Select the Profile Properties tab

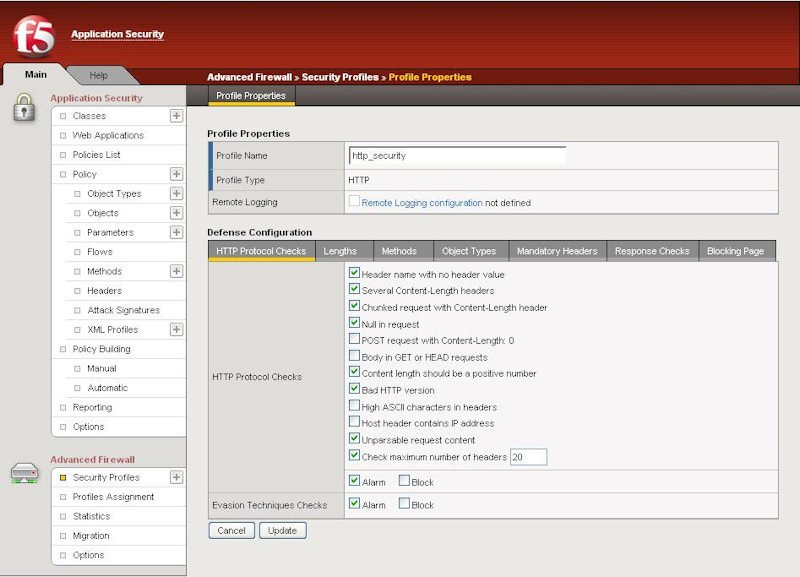tap(251, 96)
